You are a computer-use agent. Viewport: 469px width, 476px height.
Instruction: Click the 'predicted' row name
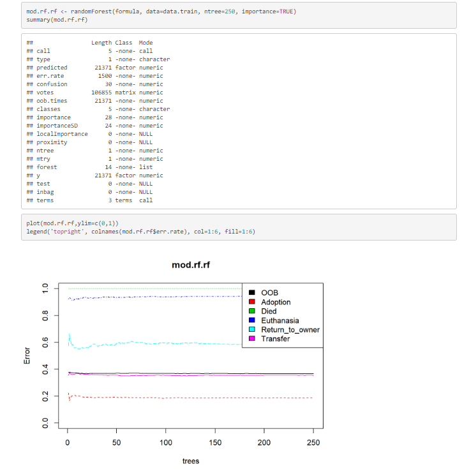(x=52, y=68)
